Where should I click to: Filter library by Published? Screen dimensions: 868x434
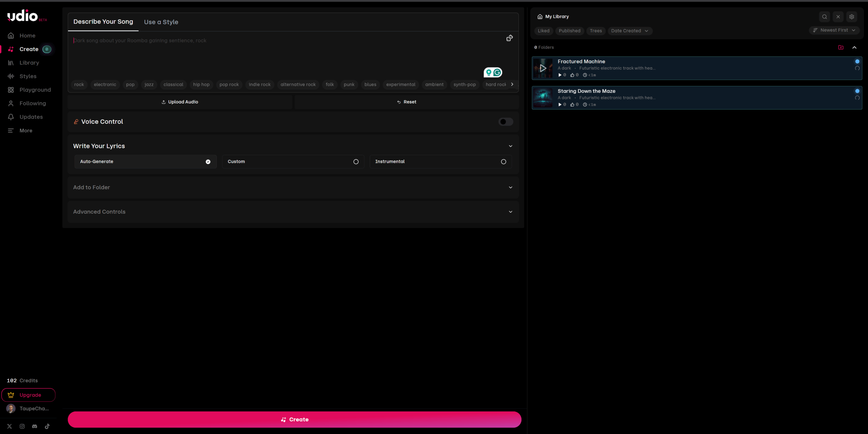pos(570,31)
